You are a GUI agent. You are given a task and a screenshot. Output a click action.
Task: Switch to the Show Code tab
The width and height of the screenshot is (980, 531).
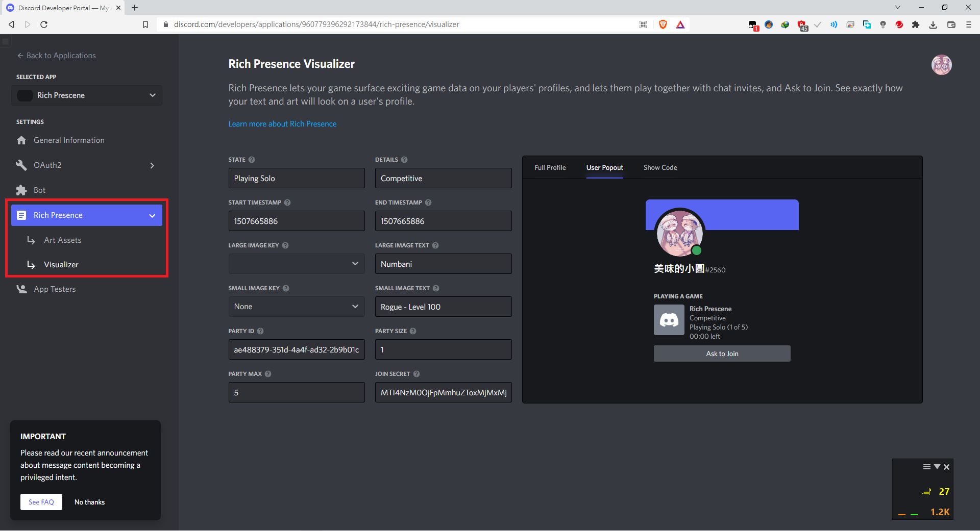pyautogui.click(x=659, y=167)
